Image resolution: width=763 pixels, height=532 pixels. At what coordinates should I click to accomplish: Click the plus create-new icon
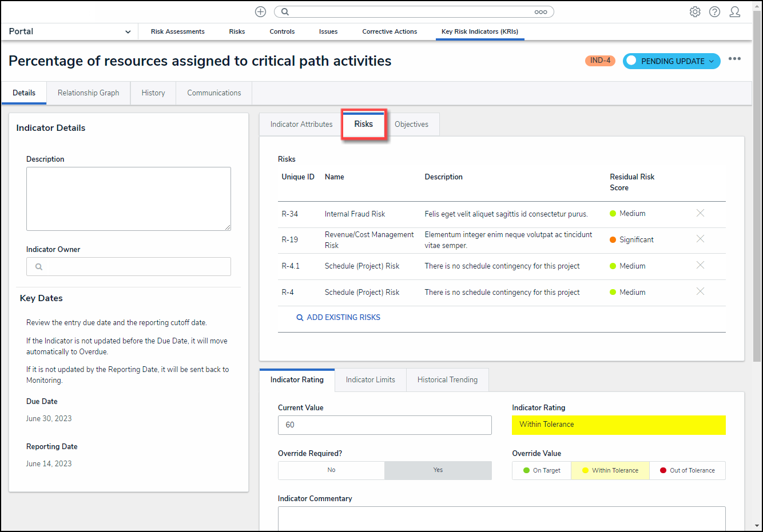260,11
